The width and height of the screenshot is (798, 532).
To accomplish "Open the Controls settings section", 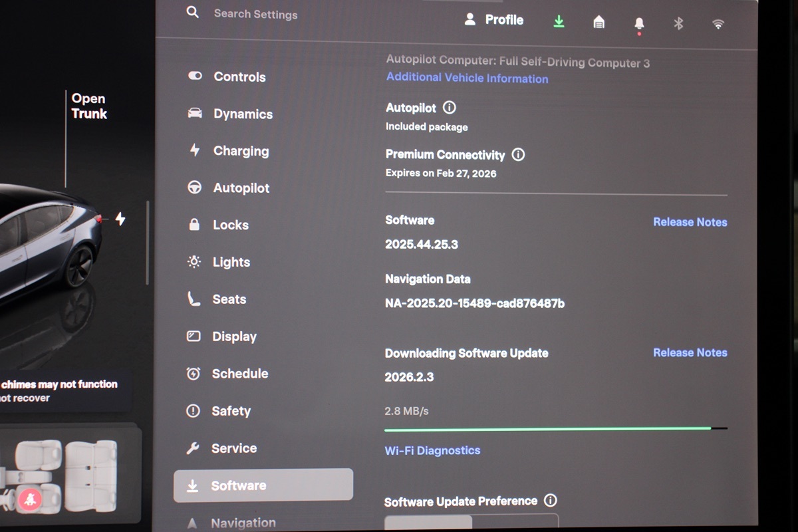I will [x=239, y=77].
